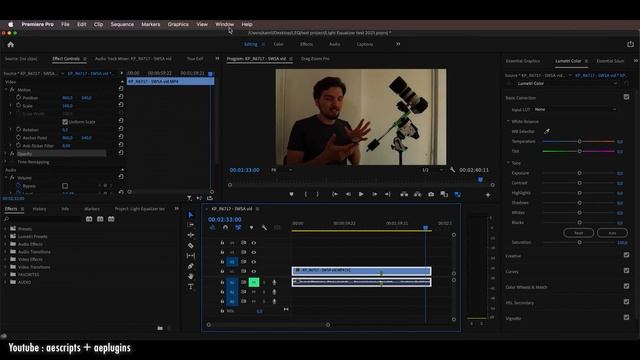Select the Ripple Edit tool
The width and height of the screenshot is (640, 360).
pyautogui.click(x=191, y=235)
